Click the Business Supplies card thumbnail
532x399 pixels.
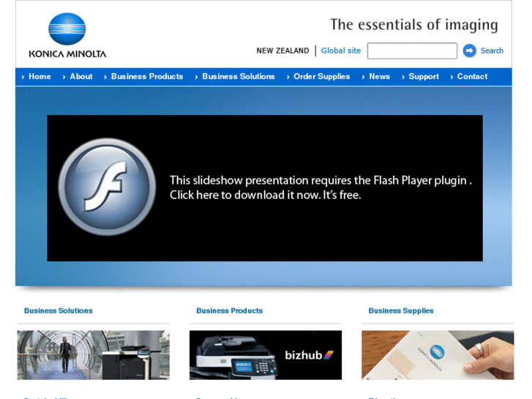pyautogui.click(x=438, y=355)
